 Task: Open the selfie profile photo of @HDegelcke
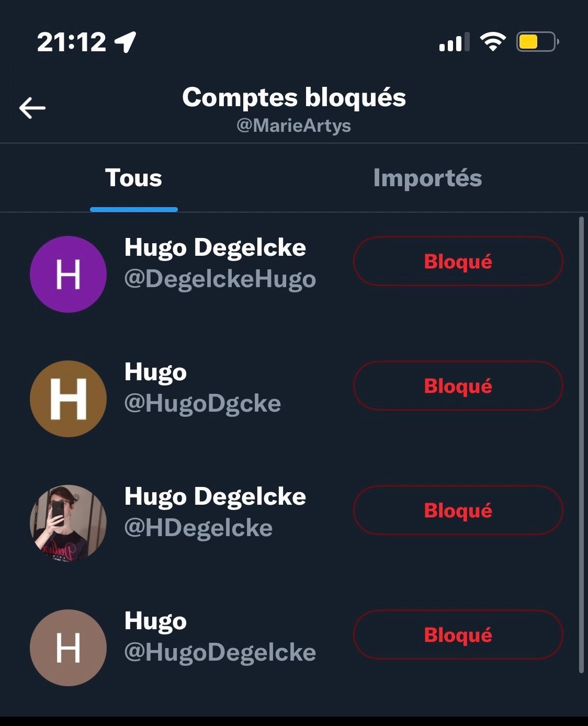click(69, 523)
